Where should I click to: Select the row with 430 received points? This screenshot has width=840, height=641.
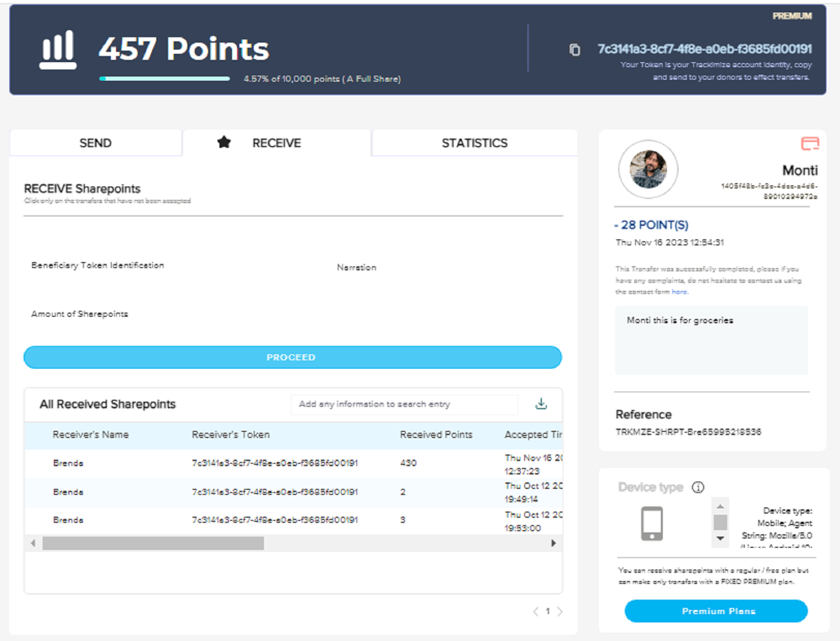point(294,464)
